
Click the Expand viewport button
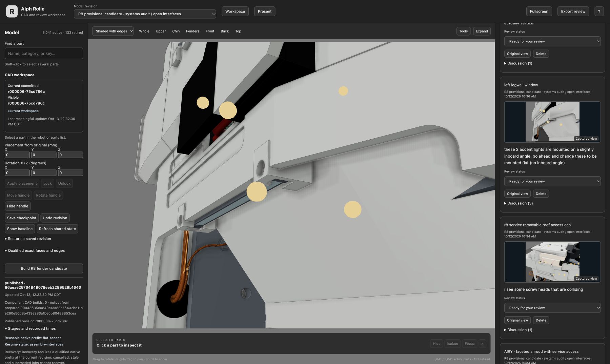coord(482,31)
